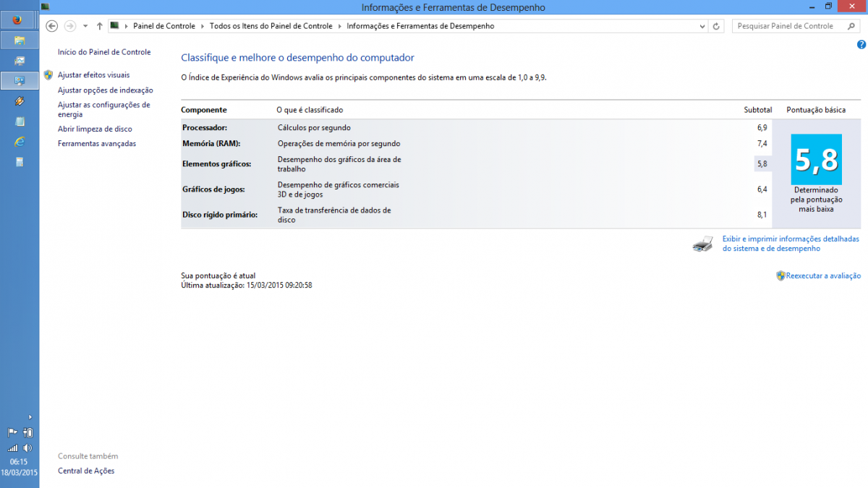Click Informações e Ferramentas de Desempenho breadcrumb
This screenshot has width=868, height=488.
[420, 26]
